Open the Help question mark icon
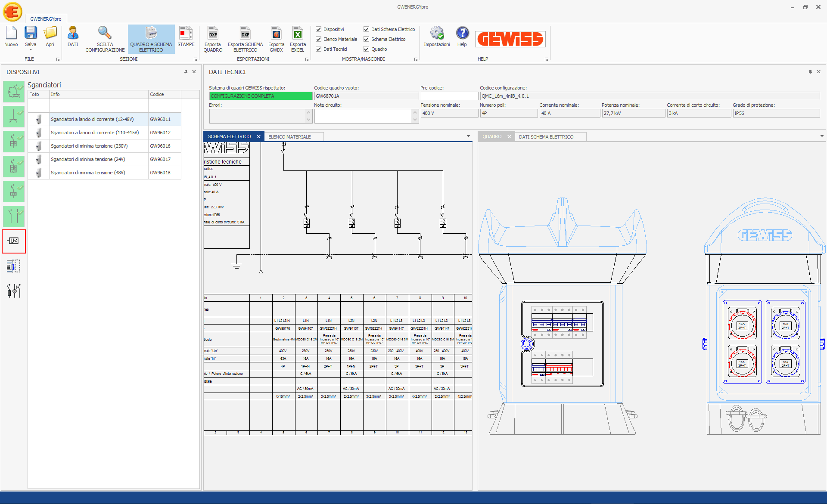Image resolution: width=827 pixels, height=504 pixels. (462, 36)
